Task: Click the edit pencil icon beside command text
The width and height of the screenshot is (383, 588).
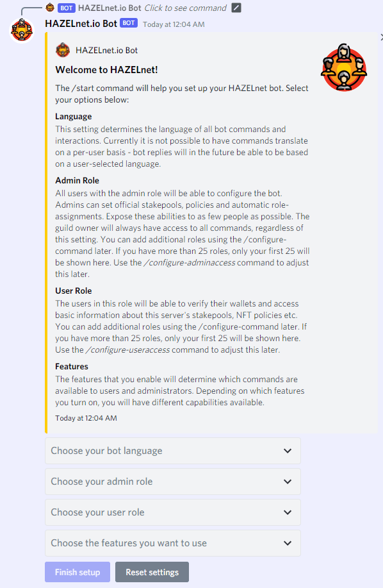Action: tap(236, 8)
